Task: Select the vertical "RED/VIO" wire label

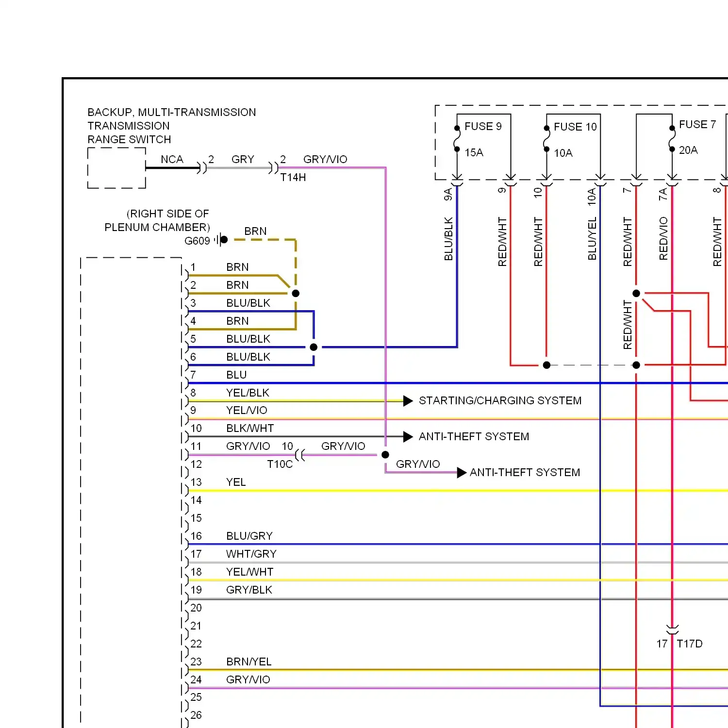Action: (663, 239)
